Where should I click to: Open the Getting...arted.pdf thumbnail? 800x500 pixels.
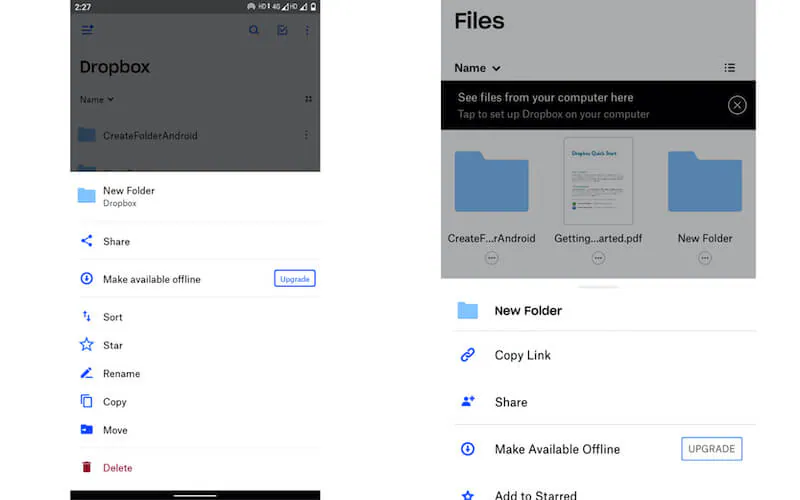[598, 181]
